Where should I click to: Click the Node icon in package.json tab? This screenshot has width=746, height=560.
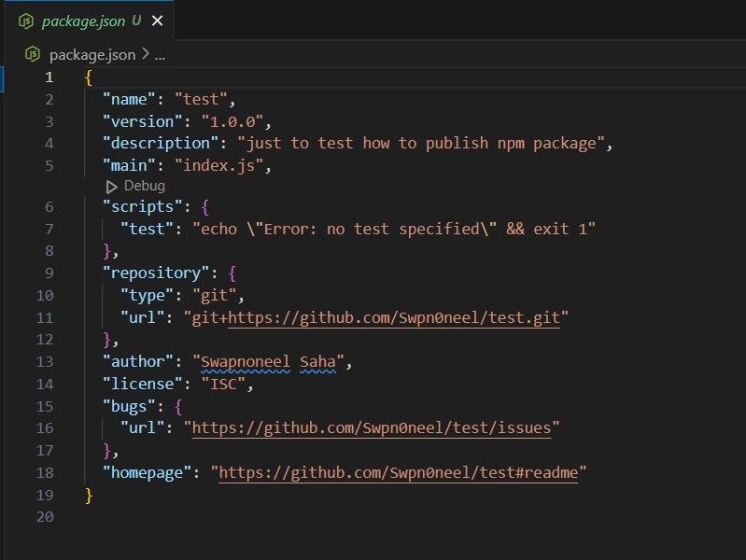[26, 21]
